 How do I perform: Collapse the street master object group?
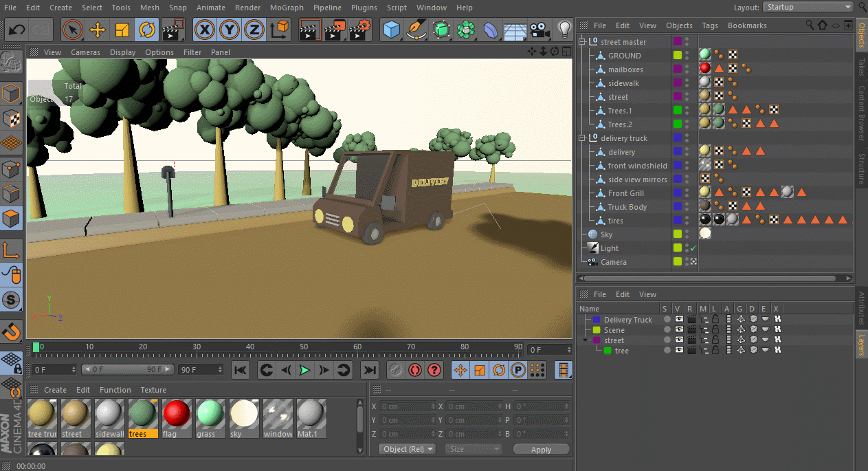coord(581,42)
